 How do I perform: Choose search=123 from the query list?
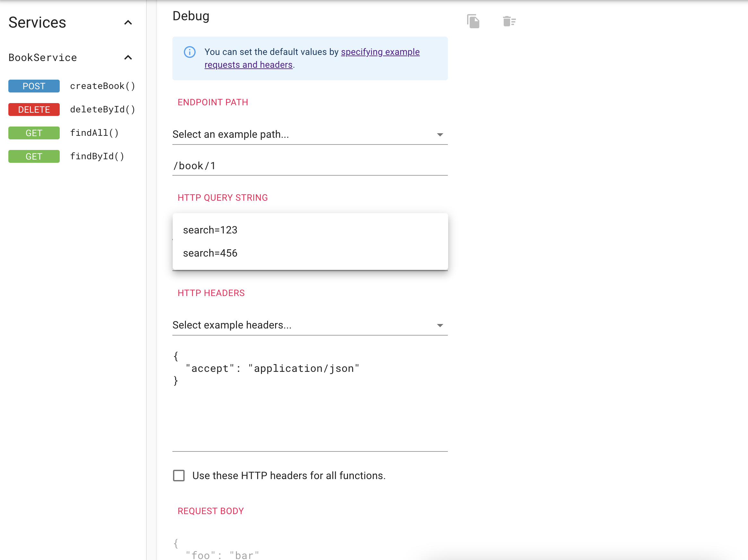point(210,230)
